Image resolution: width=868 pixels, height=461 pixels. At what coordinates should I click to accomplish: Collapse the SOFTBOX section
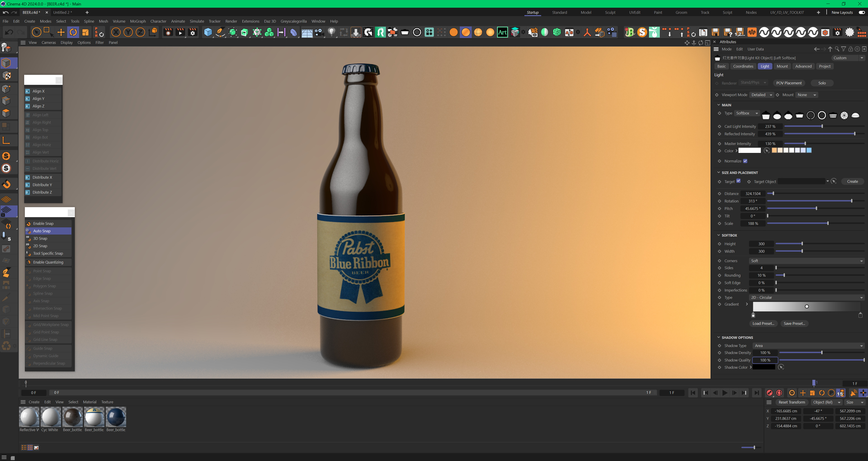pos(718,235)
